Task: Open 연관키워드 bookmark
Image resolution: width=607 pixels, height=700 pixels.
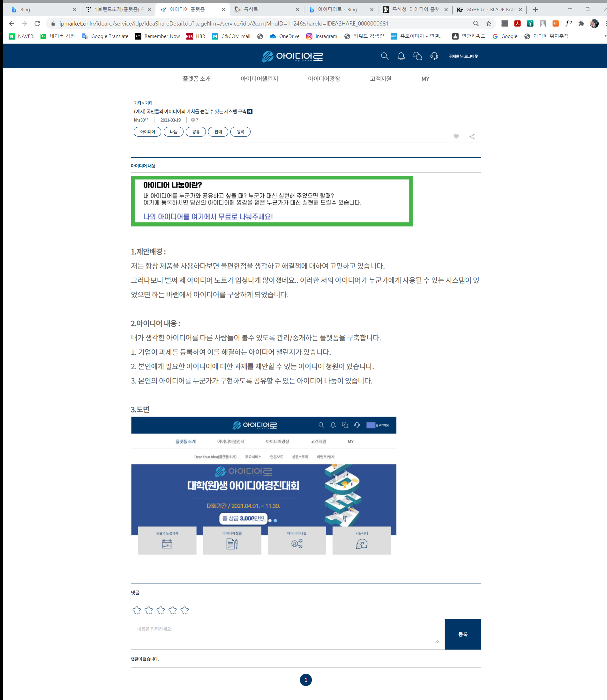Action: [469, 36]
